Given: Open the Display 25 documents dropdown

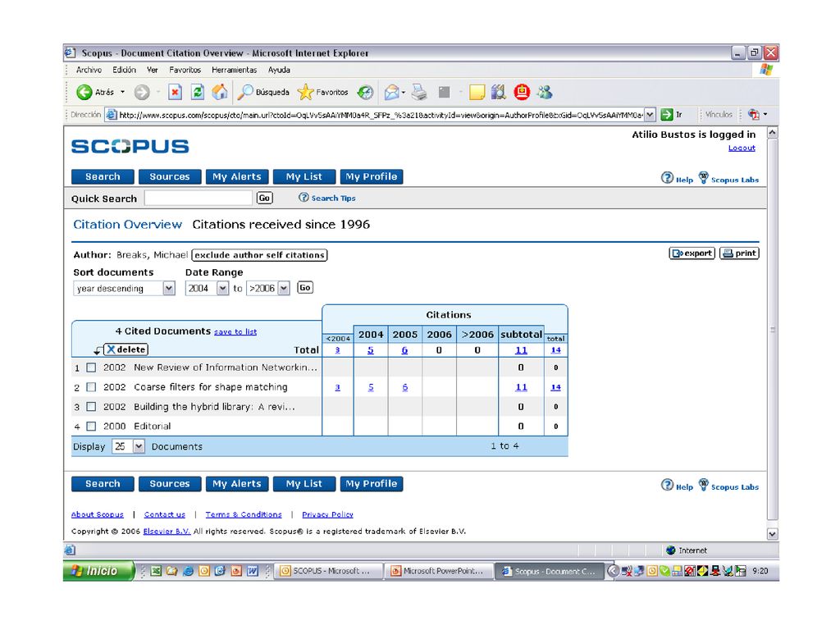Looking at the screenshot, I should [139, 446].
